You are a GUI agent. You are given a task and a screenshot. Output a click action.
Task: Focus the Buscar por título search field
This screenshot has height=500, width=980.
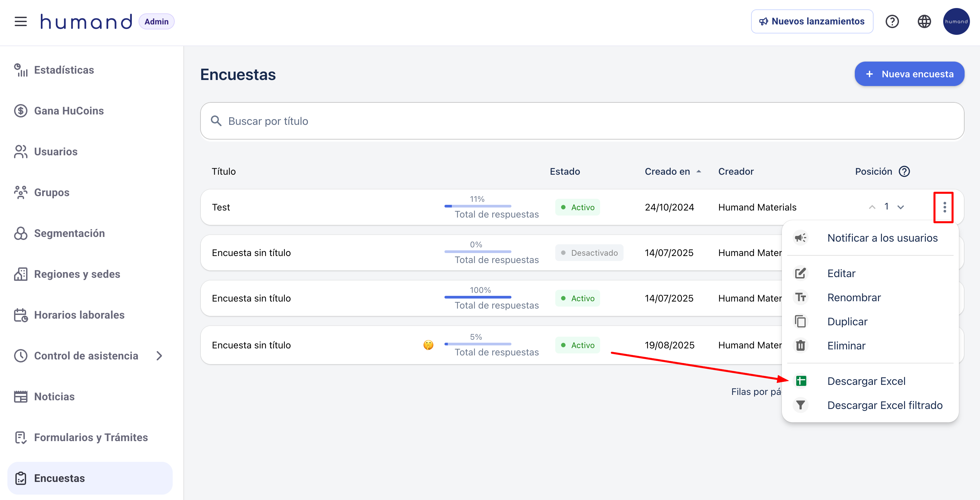coord(582,121)
